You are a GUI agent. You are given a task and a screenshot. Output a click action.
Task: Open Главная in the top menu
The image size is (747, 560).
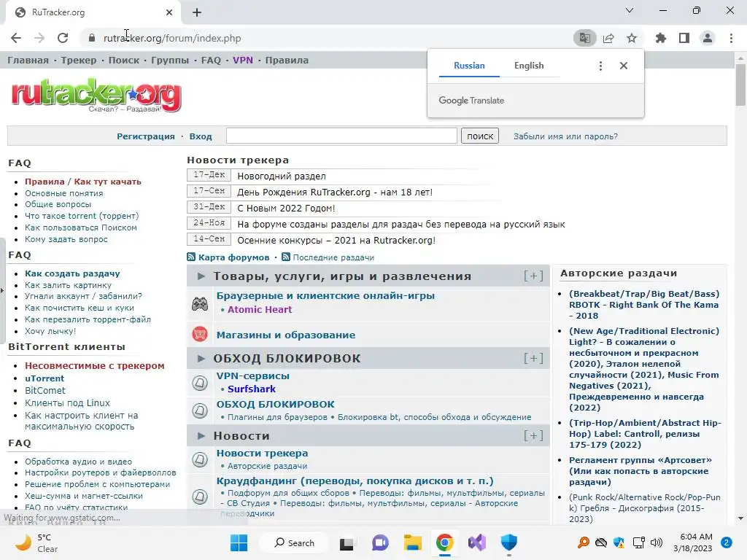point(28,61)
